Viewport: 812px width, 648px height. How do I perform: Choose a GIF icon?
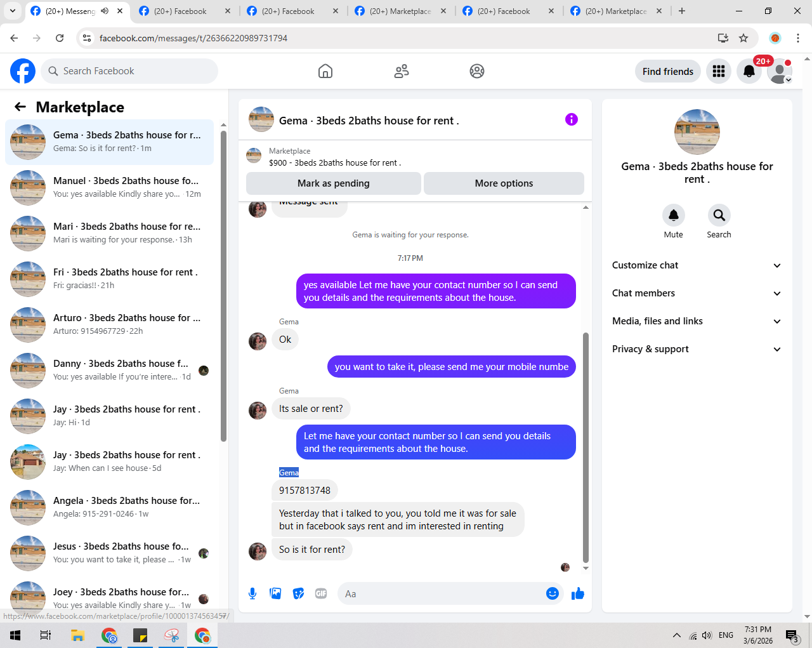pyautogui.click(x=321, y=593)
